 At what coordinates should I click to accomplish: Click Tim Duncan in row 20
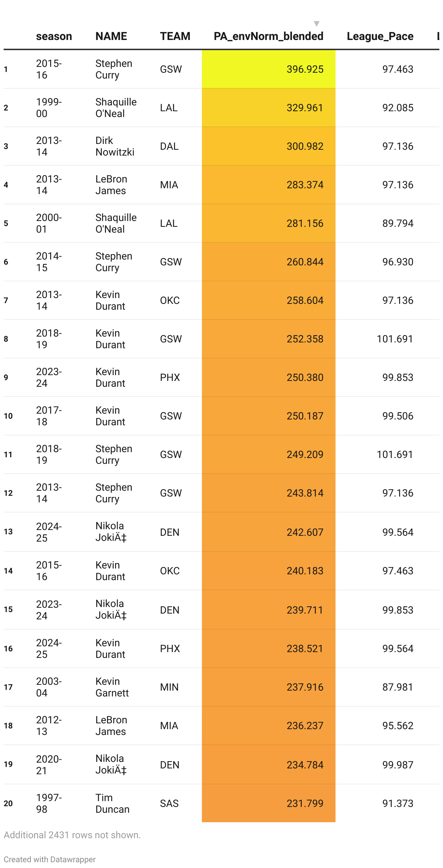[x=112, y=803]
